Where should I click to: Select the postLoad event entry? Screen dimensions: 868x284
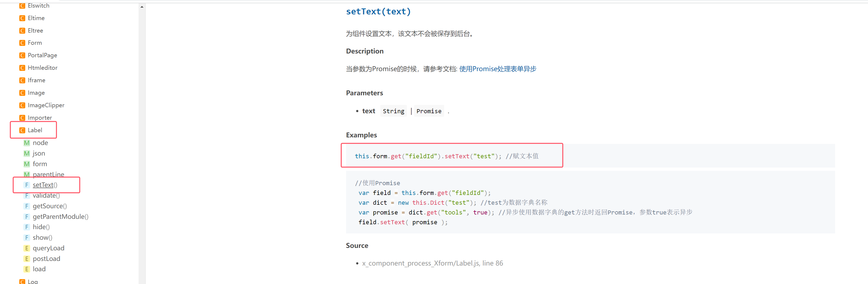tap(46, 259)
